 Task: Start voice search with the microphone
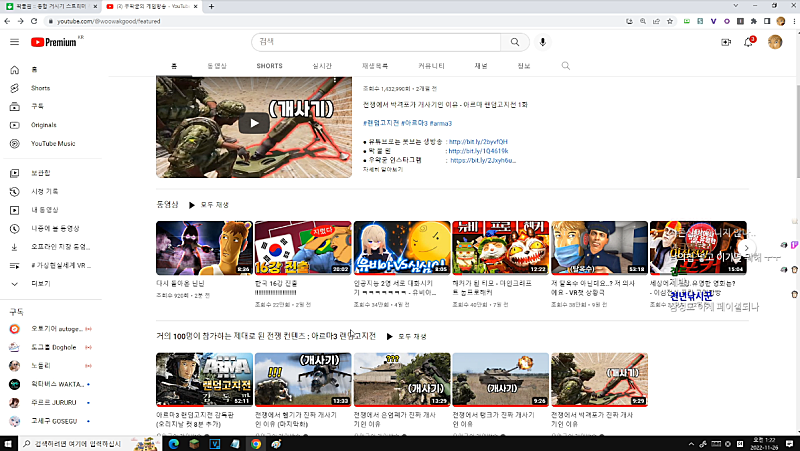point(543,42)
